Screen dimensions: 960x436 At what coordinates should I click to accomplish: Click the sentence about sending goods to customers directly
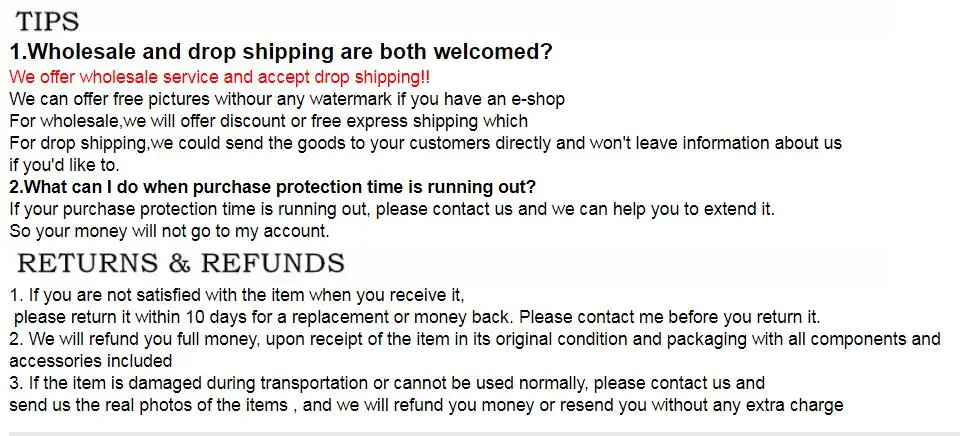[x=426, y=143]
